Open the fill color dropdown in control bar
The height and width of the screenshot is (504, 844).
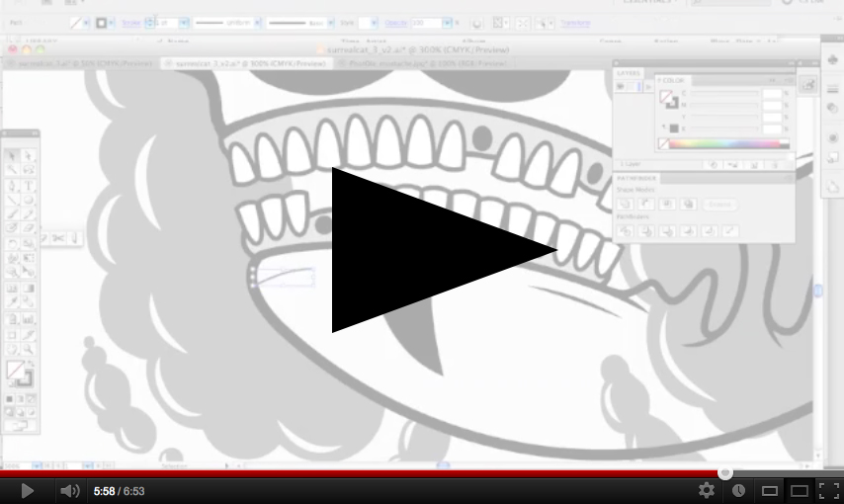point(86,23)
